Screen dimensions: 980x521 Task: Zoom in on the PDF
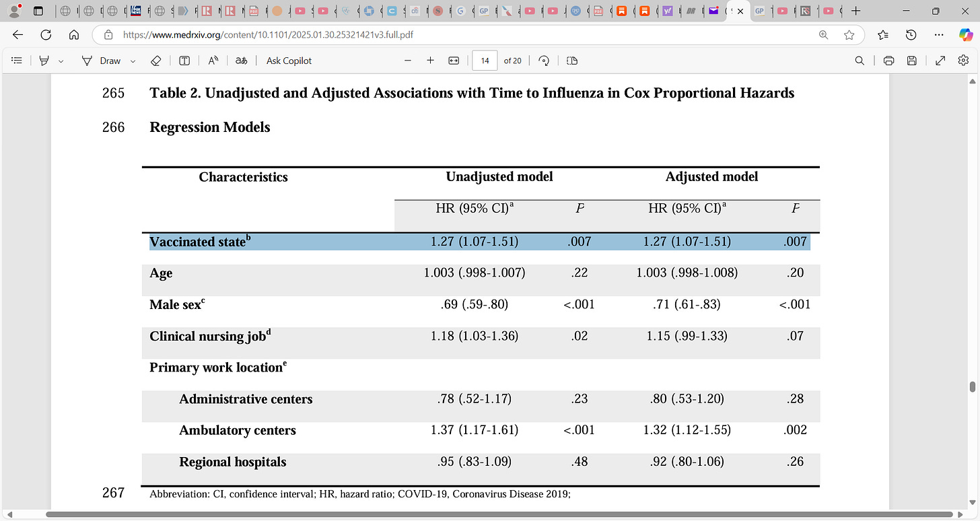431,61
